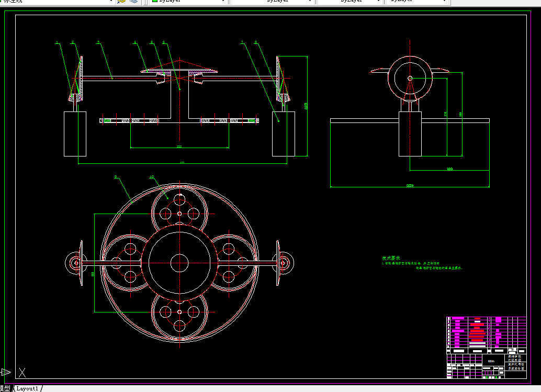
Task: Select the 技术要求 technical requirements heading
Action: [391, 258]
